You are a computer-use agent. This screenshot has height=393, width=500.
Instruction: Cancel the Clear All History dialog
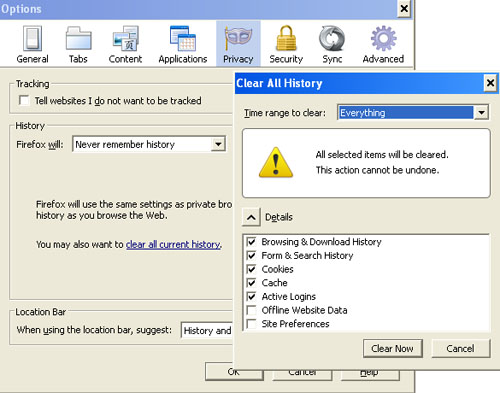[x=461, y=349]
